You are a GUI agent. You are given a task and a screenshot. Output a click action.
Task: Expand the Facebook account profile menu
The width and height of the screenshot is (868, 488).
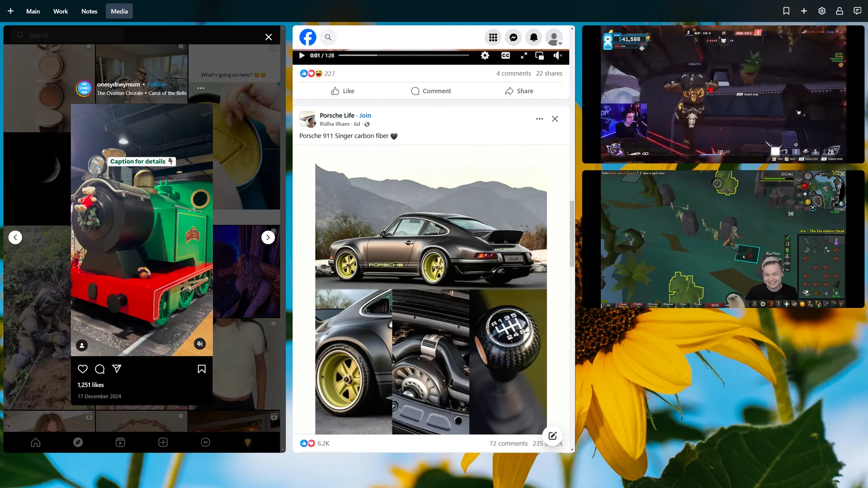pos(554,37)
